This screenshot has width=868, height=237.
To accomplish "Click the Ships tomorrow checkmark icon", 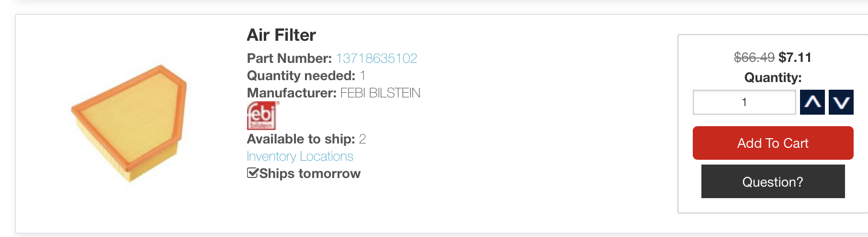I will [x=252, y=173].
